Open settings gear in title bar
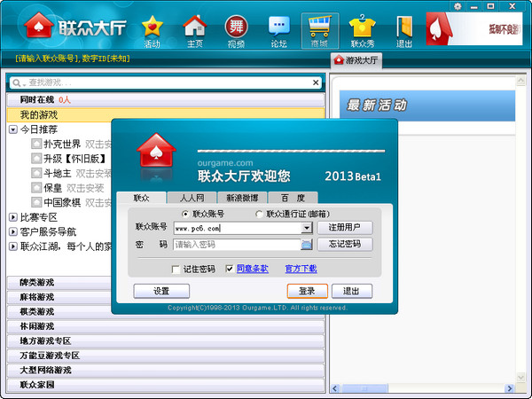Image resolution: width=532 pixels, height=399 pixels. [458, 6]
